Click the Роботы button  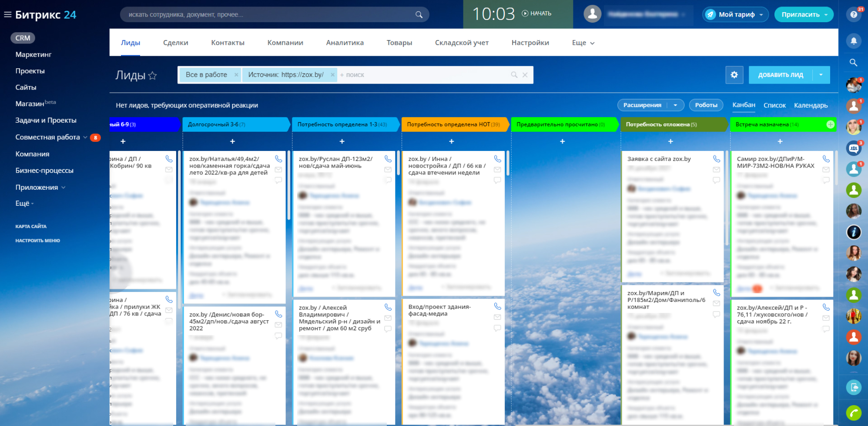point(706,105)
